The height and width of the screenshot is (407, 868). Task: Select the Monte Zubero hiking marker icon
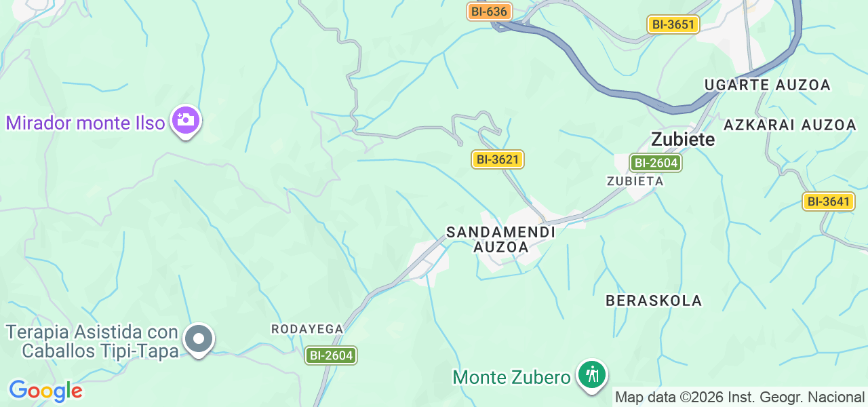592,375
